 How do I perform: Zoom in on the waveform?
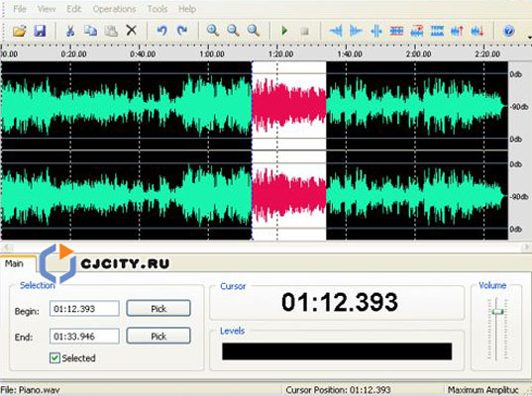point(213,31)
